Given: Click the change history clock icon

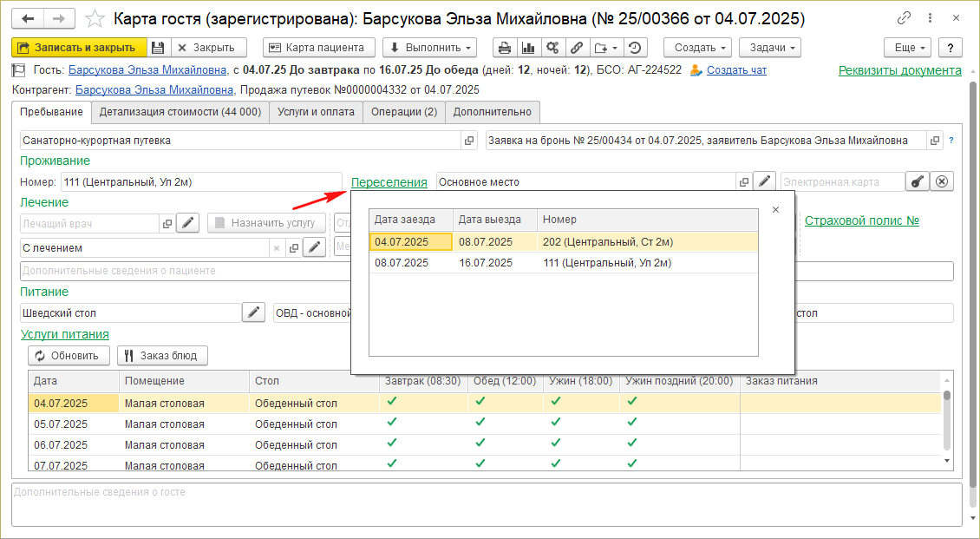Looking at the screenshot, I should [636, 48].
